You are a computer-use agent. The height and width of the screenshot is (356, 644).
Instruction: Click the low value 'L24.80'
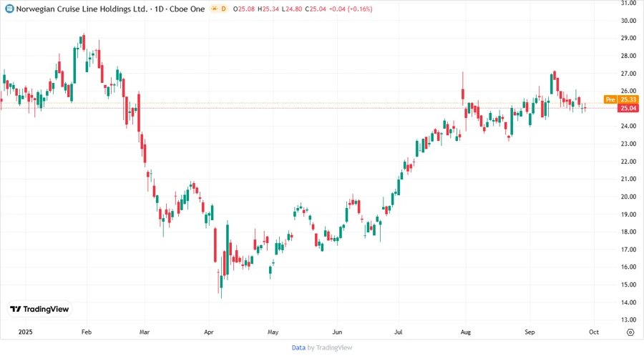[292, 9]
